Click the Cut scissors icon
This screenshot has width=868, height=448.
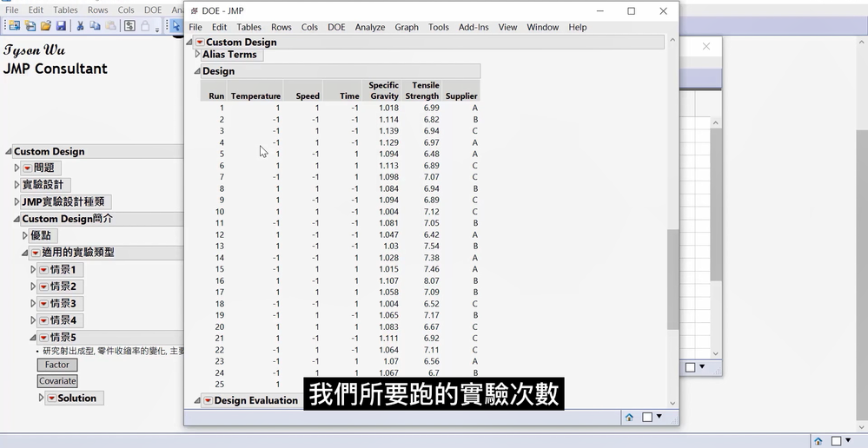click(80, 26)
